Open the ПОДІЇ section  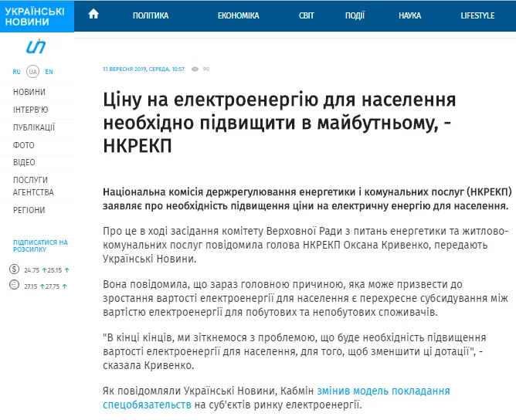point(355,15)
